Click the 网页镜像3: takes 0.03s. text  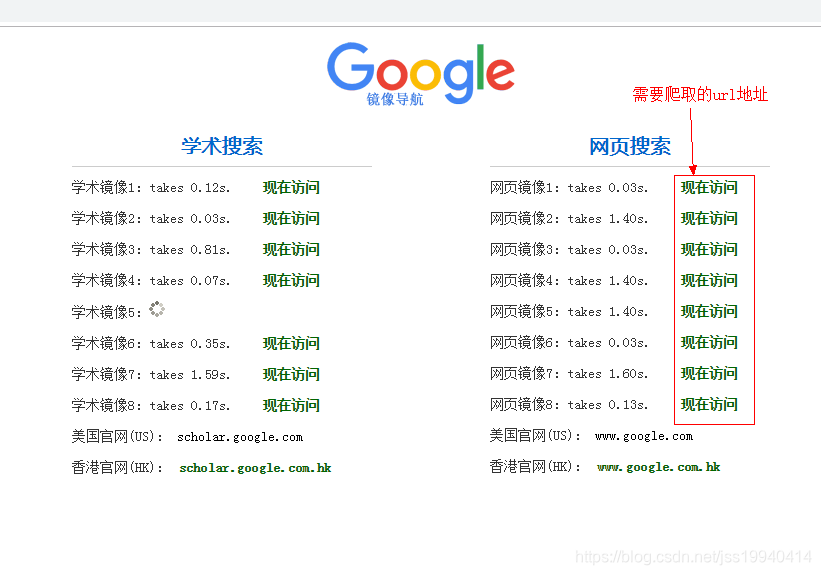[569, 249]
